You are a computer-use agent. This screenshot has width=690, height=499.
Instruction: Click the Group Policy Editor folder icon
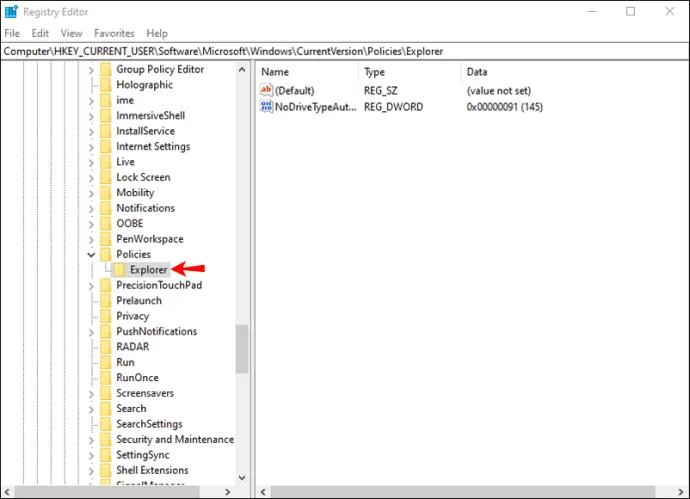[106, 69]
